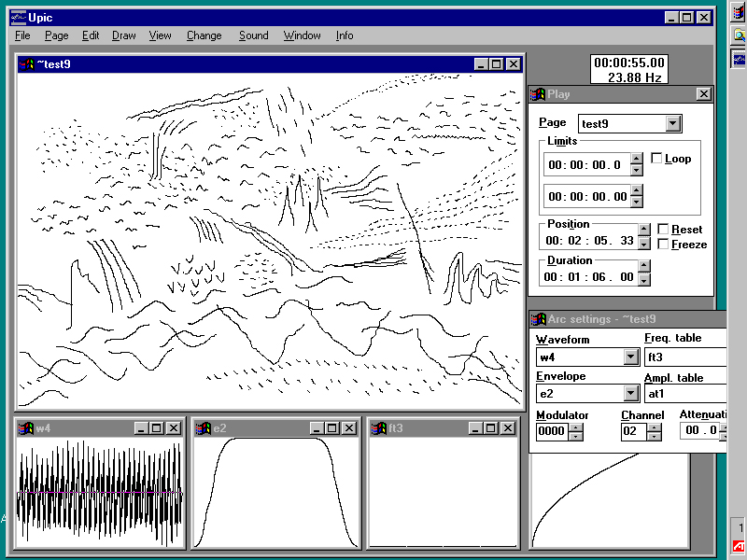
Task: Click the Upic icon in right sidebar
Action: click(x=739, y=59)
